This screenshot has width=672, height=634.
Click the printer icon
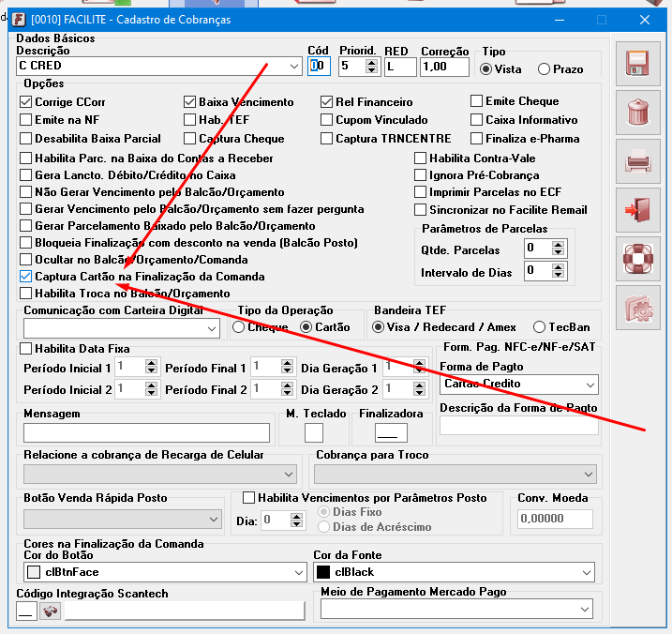tap(637, 161)
